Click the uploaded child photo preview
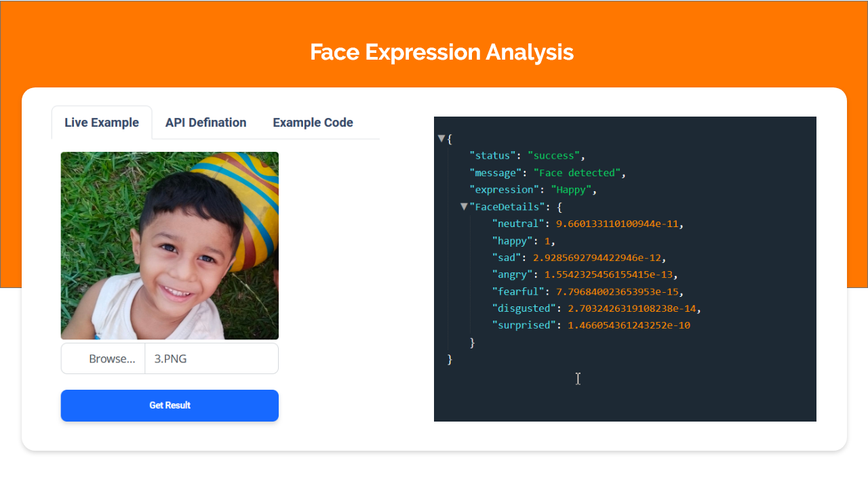Image resolution: width=868 pixels, height=488 pixels. [x=170, y=245]
